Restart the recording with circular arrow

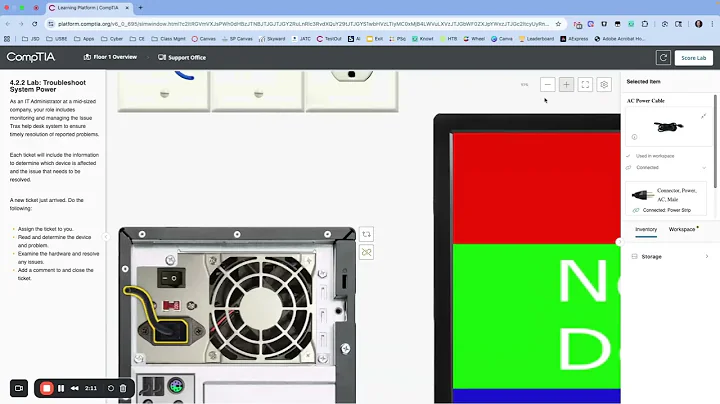[111, 388]
